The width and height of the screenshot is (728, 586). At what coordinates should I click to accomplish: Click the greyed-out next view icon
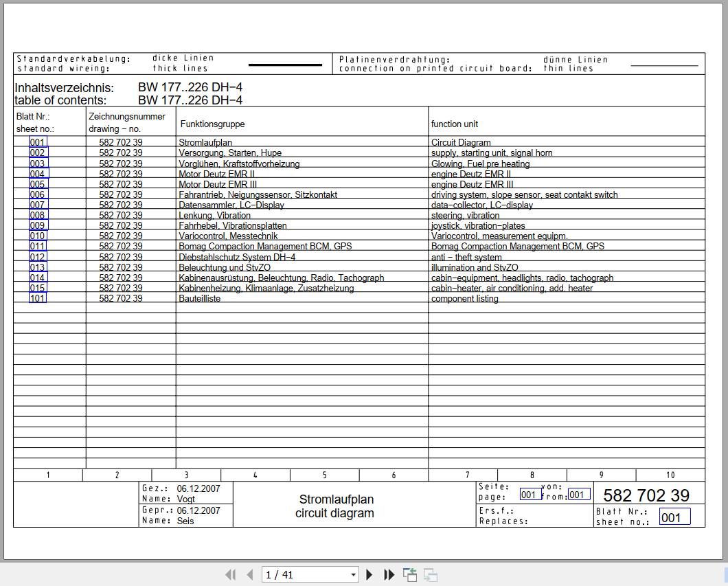coord(431,575)
